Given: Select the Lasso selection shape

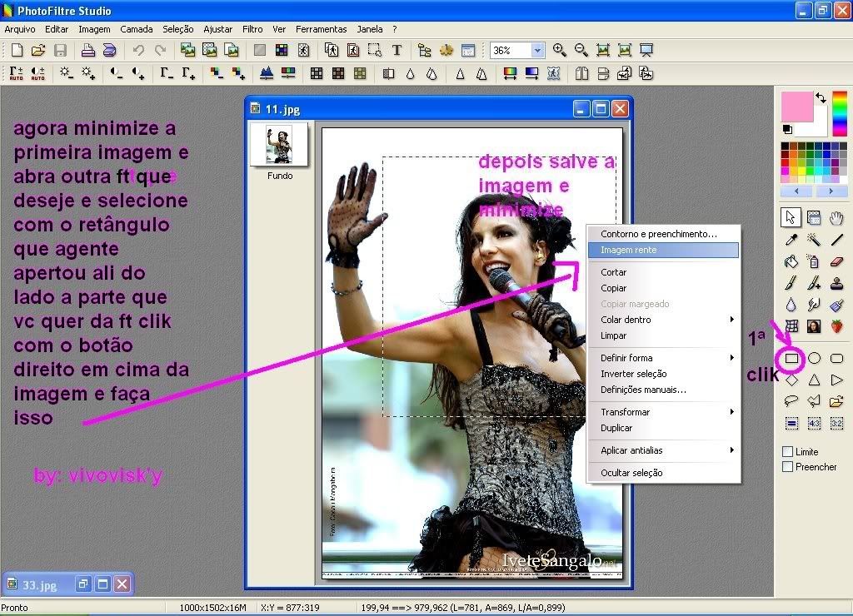Looking at the screenshot, I should click(791, 401).
